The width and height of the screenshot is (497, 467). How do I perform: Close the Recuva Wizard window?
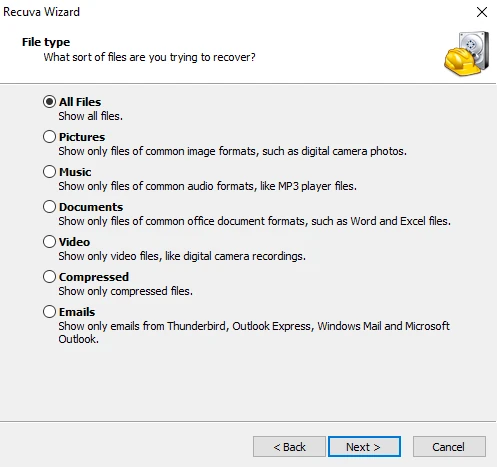[x=482, y=12]
